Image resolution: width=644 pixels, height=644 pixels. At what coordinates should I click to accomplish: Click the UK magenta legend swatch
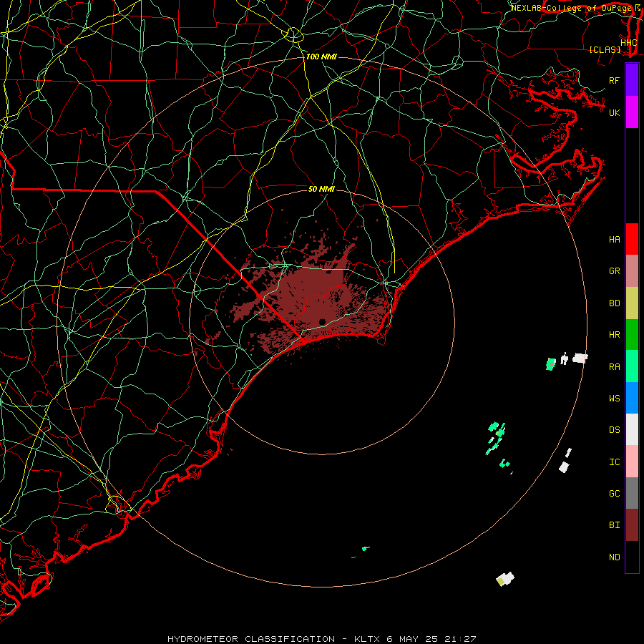(x=632, y=112)
